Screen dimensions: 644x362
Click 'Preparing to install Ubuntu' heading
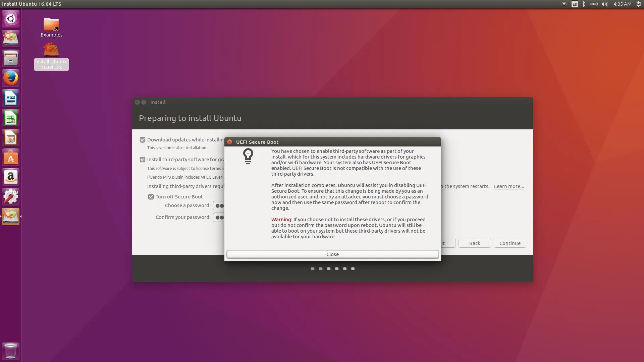point(190,118)
